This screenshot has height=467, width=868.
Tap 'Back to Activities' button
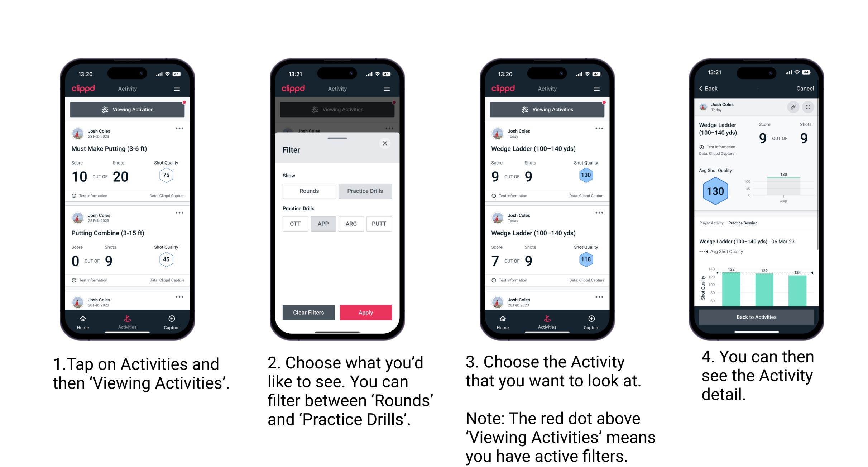tap(758, 318)
